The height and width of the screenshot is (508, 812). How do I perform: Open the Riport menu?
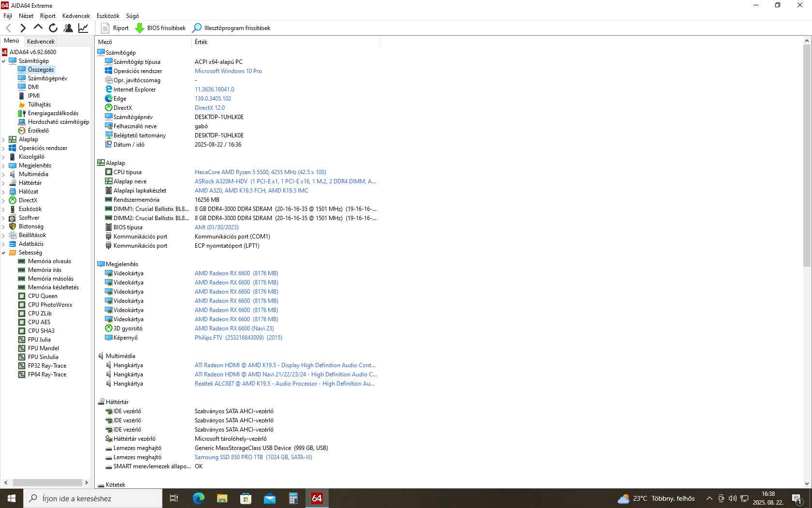click(x=48, y=16)
